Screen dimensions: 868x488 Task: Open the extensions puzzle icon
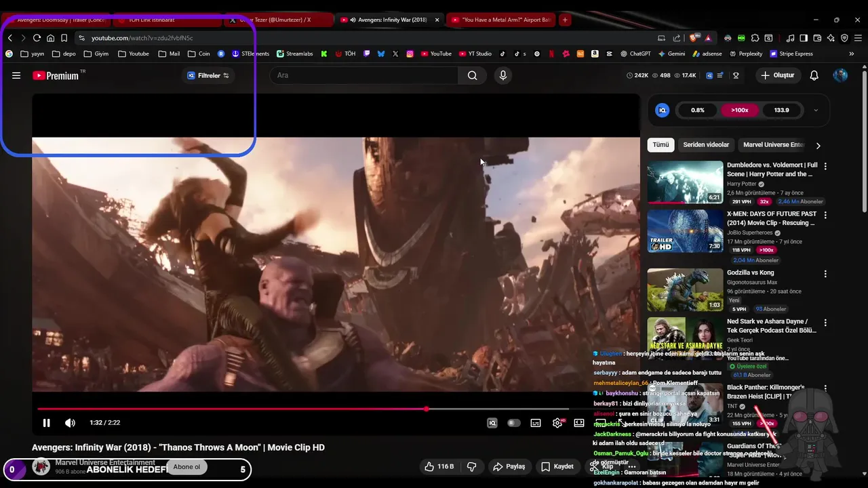coord(755,38)
